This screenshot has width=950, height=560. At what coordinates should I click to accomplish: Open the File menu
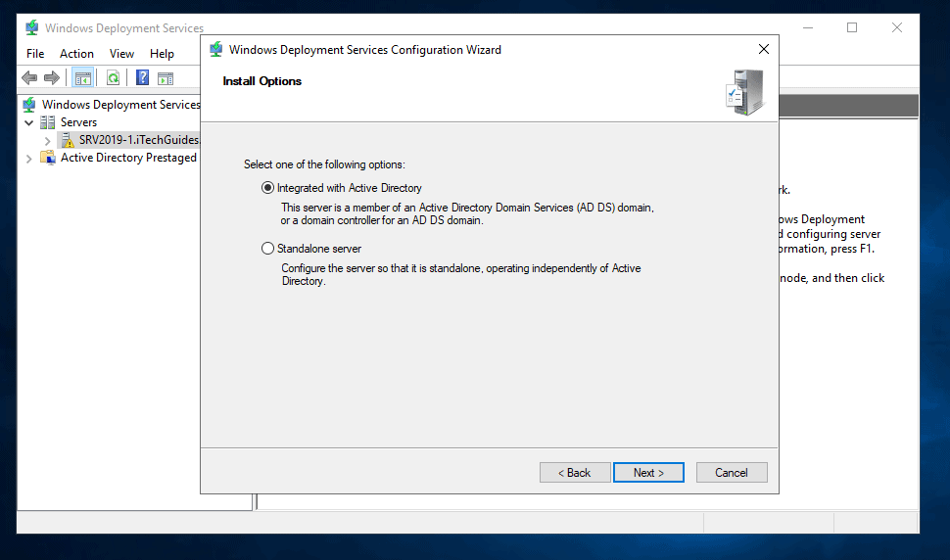[35, 54]
